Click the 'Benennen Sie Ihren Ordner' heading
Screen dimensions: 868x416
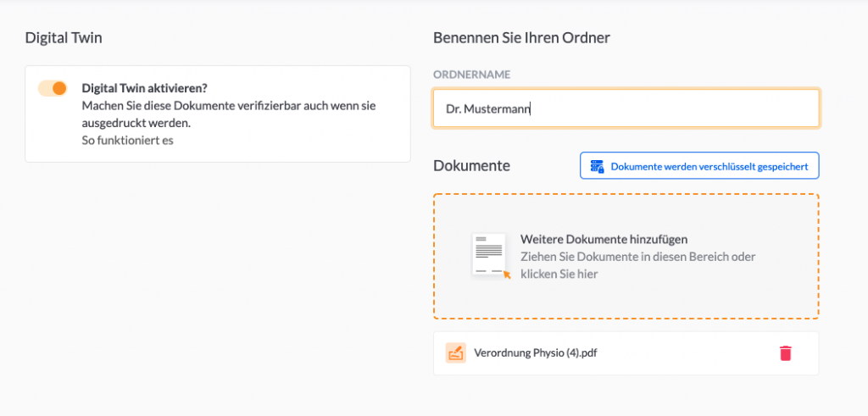(x=521, y=38)
